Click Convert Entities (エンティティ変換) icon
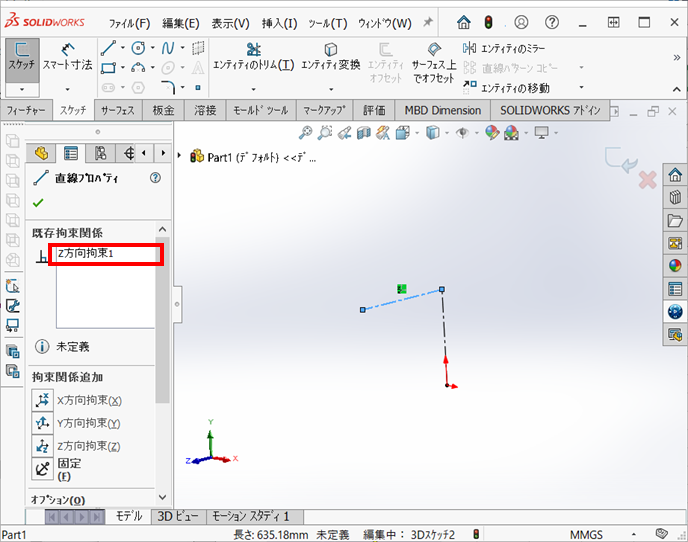 330,56
